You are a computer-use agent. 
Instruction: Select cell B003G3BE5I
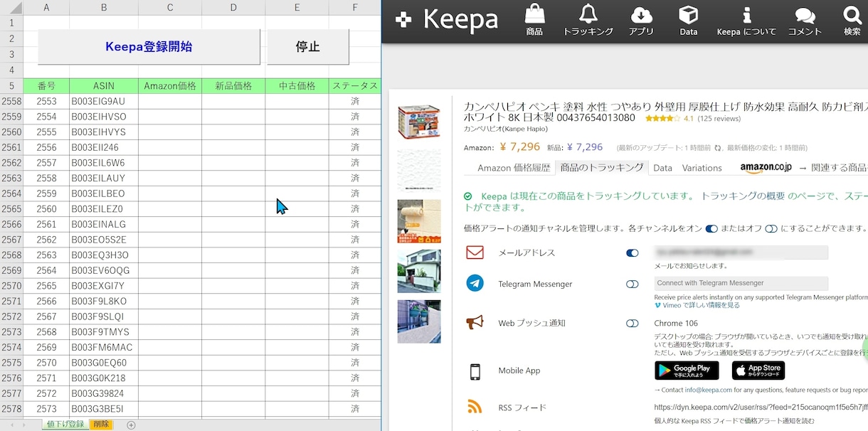(104, 409)
